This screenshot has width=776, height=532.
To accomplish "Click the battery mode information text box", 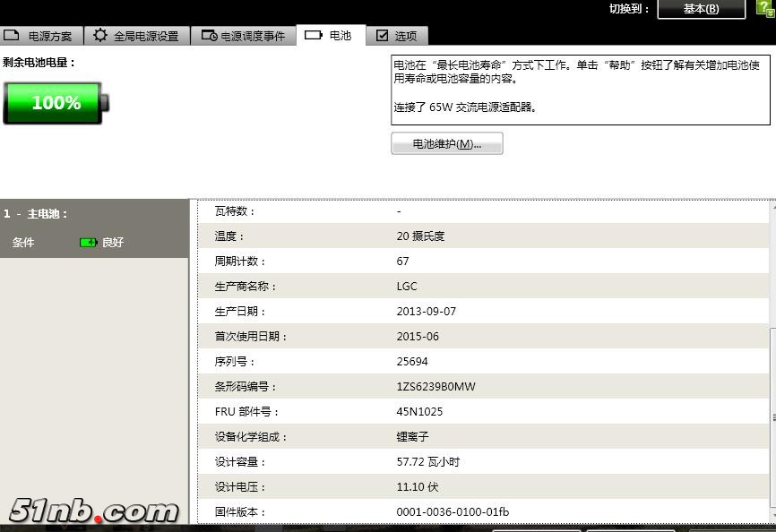I will click(581, 90).
